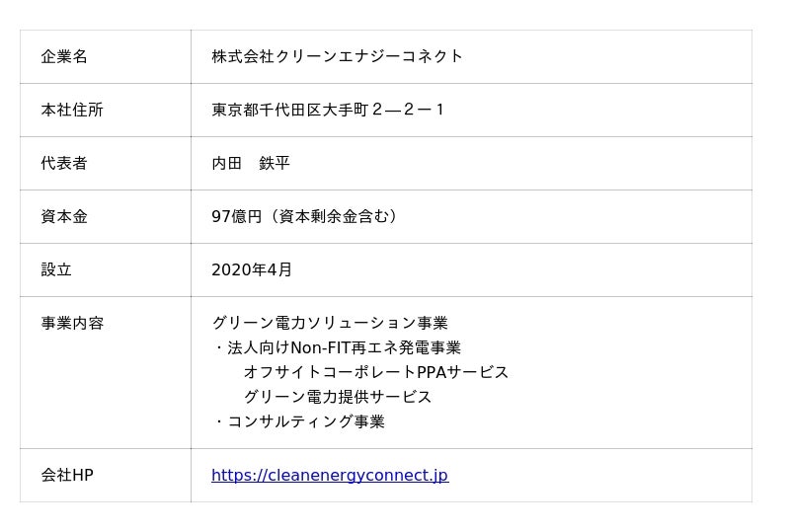Click the 代表者 row label

click(x=64, y=164)
